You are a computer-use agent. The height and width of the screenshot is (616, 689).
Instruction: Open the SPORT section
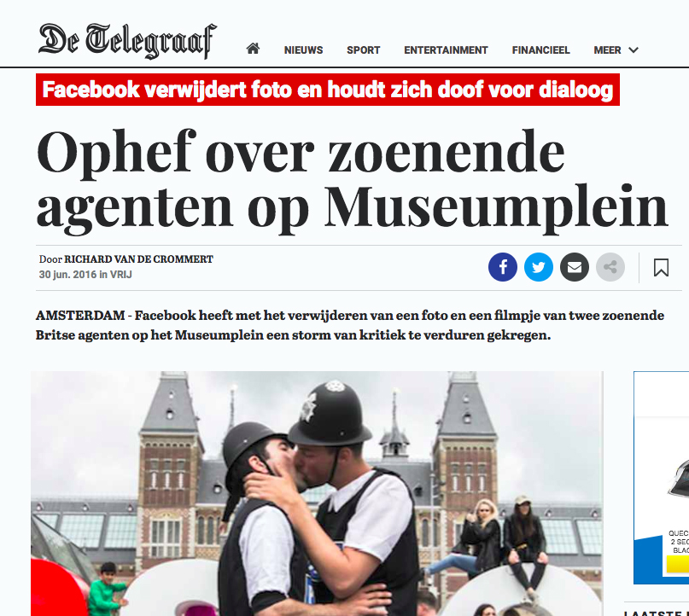(364, 50)
